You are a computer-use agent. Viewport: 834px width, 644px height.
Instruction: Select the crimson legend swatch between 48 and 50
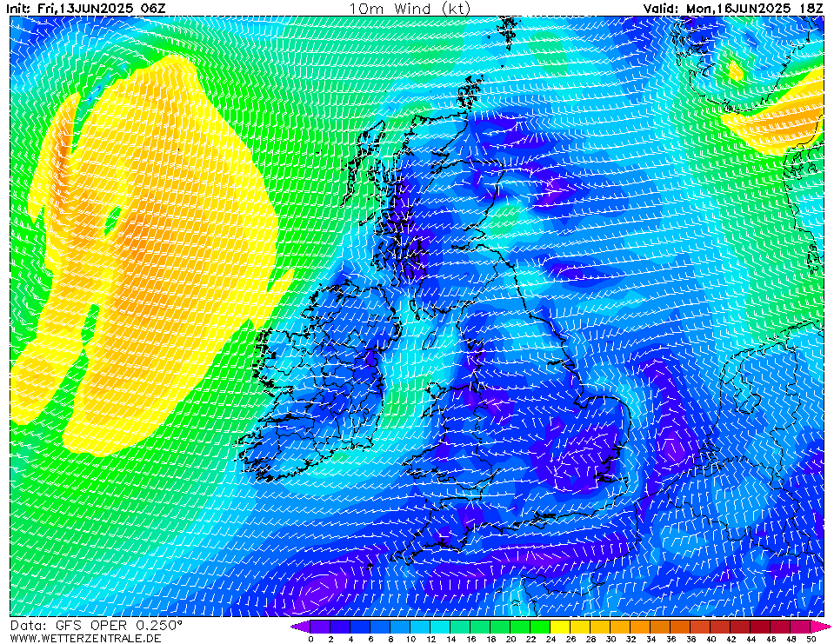[x=800, y=627]
